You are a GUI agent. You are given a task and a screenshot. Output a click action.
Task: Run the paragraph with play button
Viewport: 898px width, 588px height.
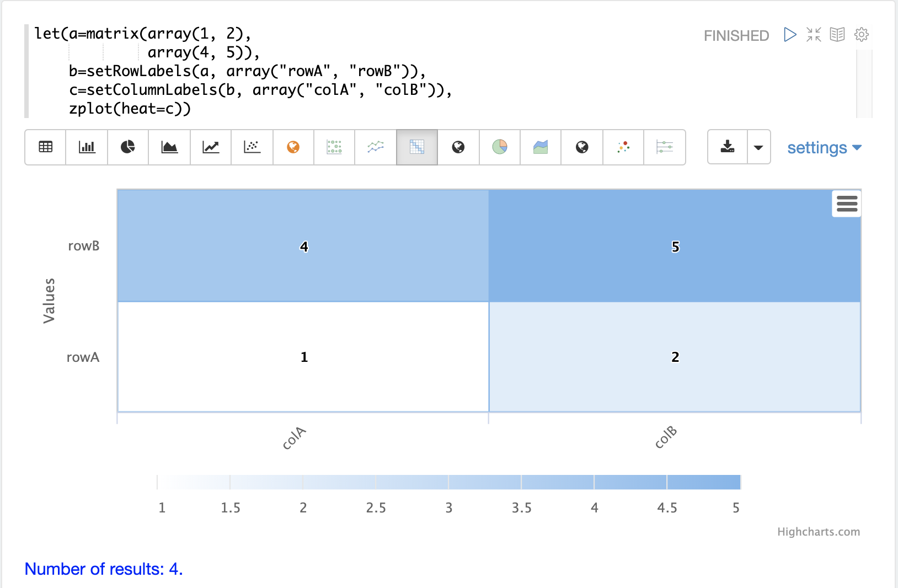[x=790, y=35]
